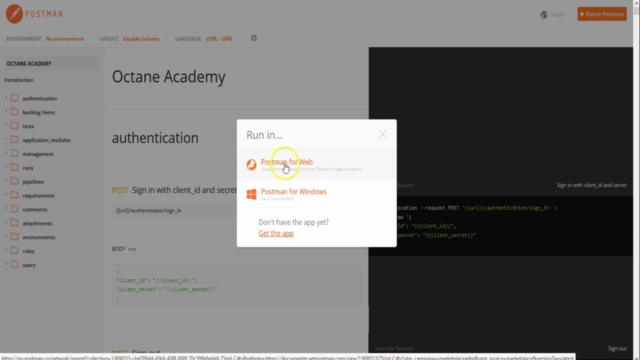Screen dimensions: 640x360
Task: Click the tests folder icon
Action: (15, 125)
